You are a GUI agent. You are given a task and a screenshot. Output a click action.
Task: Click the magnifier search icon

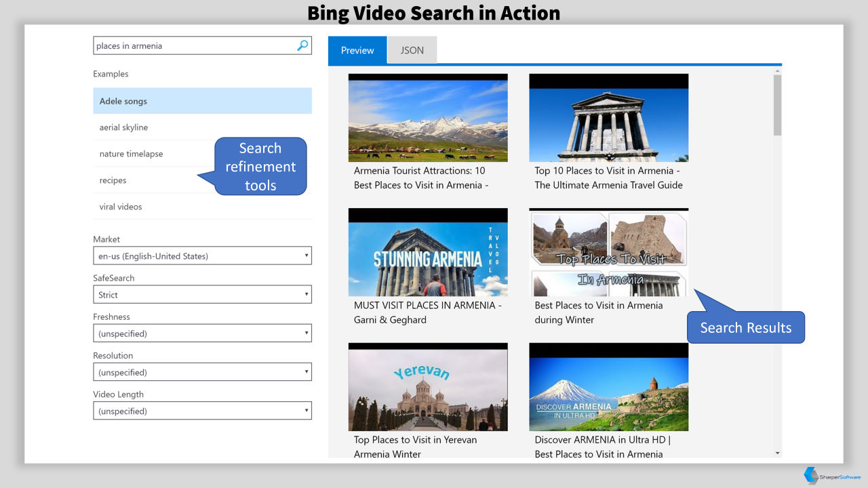(x=302, y=45)
